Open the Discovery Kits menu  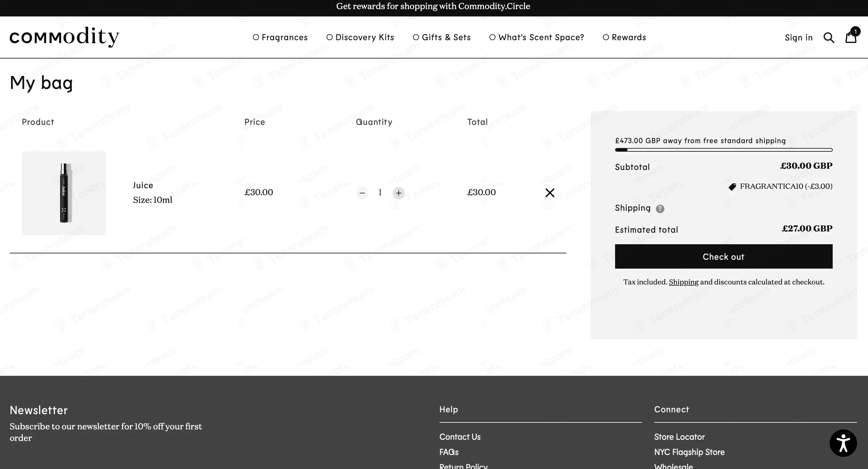tap(360, 37)
